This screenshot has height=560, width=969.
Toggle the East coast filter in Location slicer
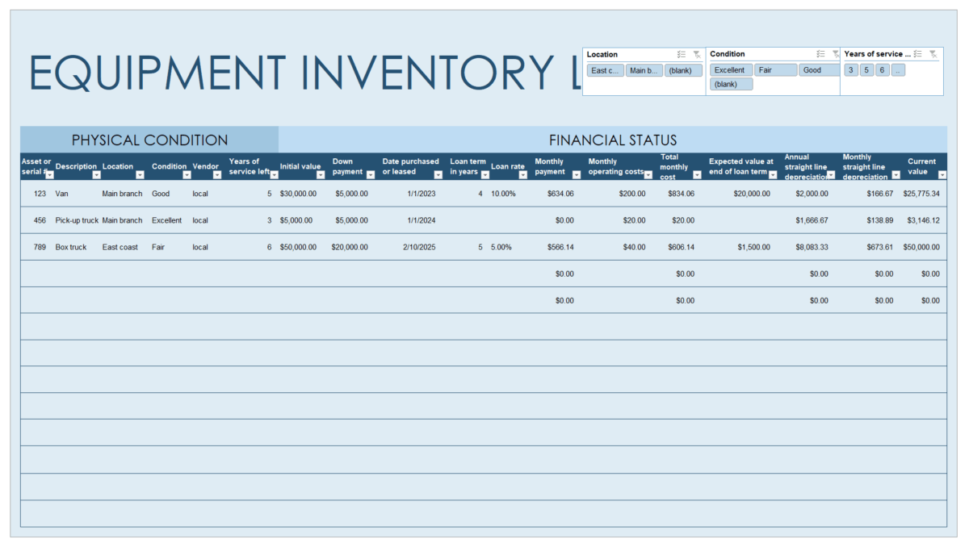(x=605, y=69)
